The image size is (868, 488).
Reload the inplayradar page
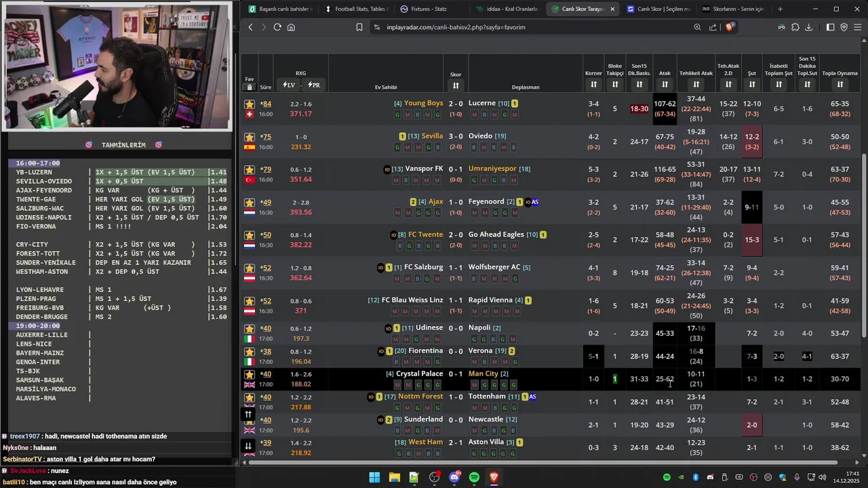click(277, 27)
